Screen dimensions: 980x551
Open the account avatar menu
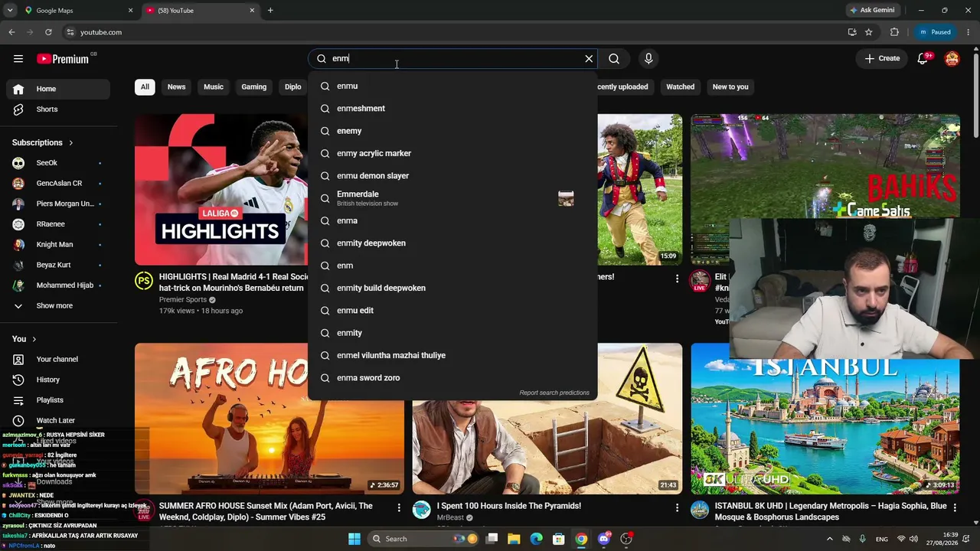(x=952, y=58)
